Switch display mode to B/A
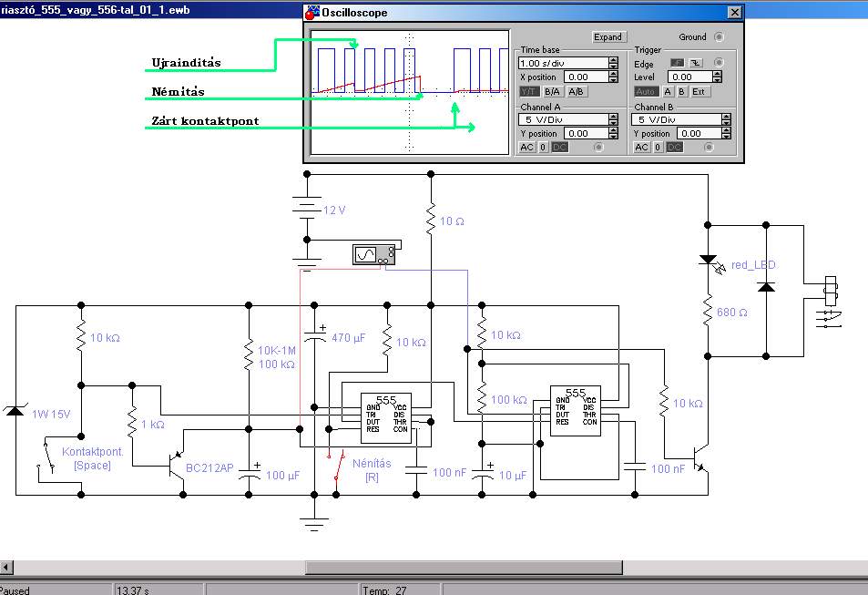 point(552,91)
